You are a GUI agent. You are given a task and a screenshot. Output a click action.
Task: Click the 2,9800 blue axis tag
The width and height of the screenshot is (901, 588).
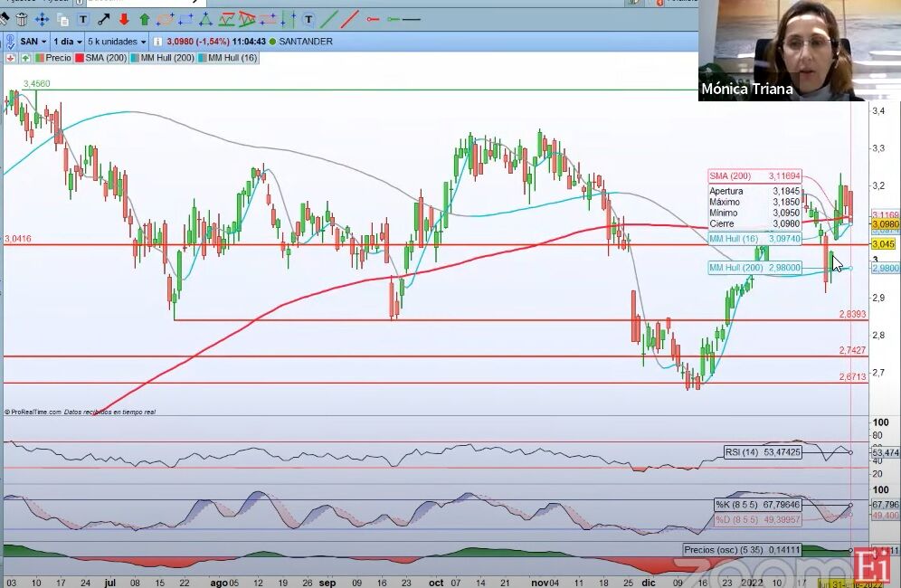coord(886,269)
